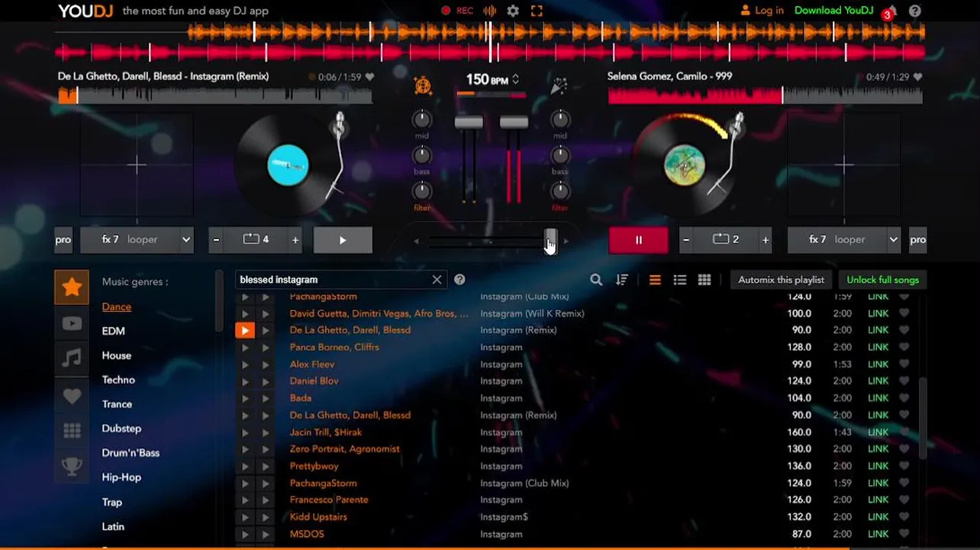The width and height of the screenshot is (980, 550).
Task: Toggle the left deck loop 4 button
Action: (x=256, y=240)
